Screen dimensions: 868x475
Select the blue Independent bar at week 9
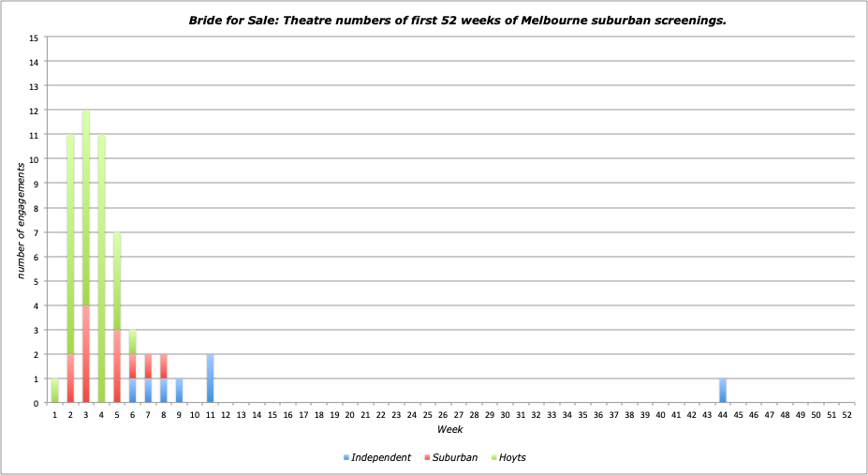click(179, 391)
